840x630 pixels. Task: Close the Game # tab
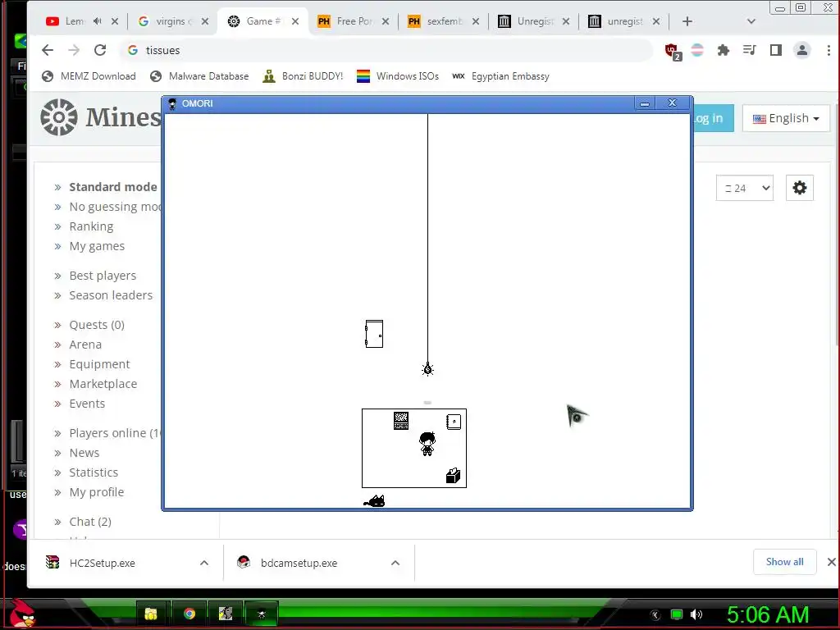295,21
